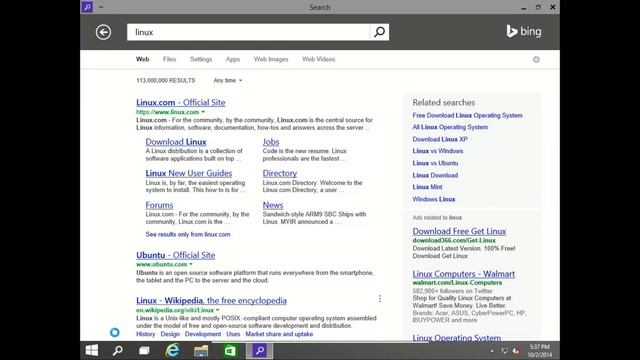Click Windows Linux related search
The width and height of the screenshot is (640, 360).
[433, 199]
